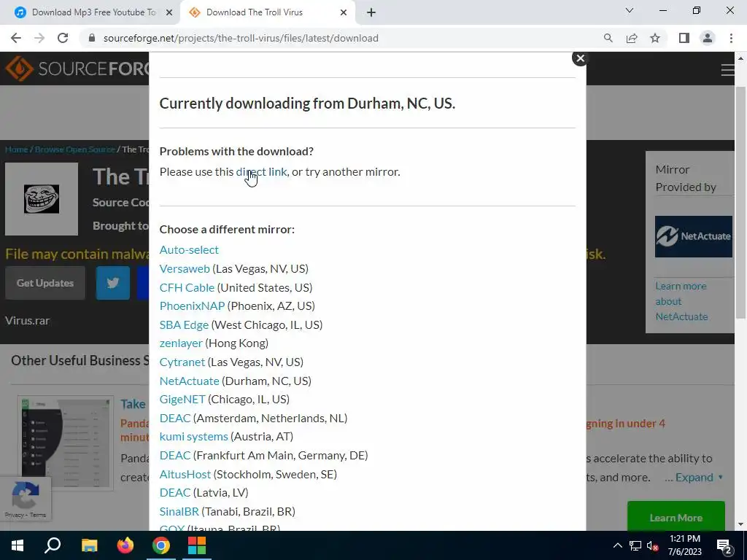This screenshot has width=747, height=560.
Task: Select the DEAC Frankfurt mirror
Action: point(175,455)
